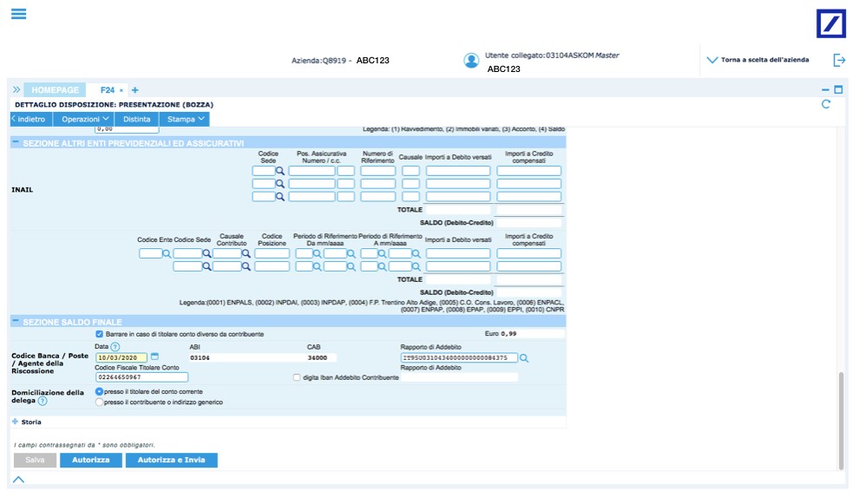852x504 pixels.
Task: Click the Codice Fiscale Titolare Conto field
Action: click(141, 377)
